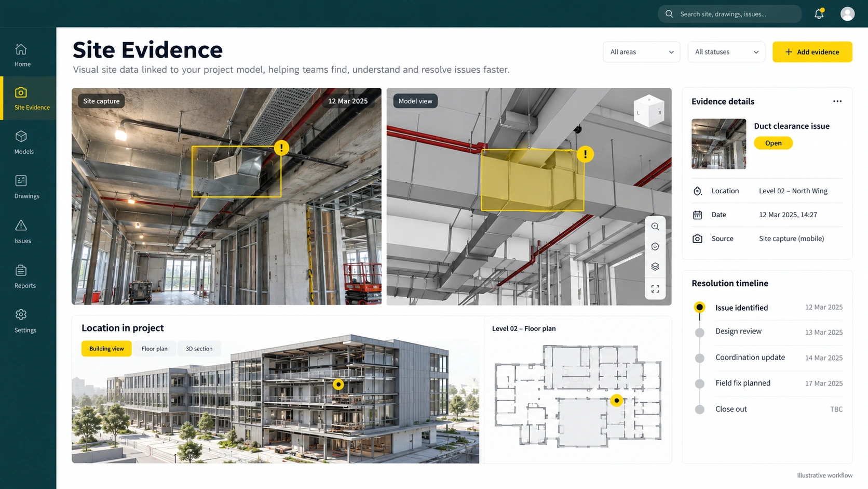
Task: Open the evidence details more options menu
Action: pos(837,101)
